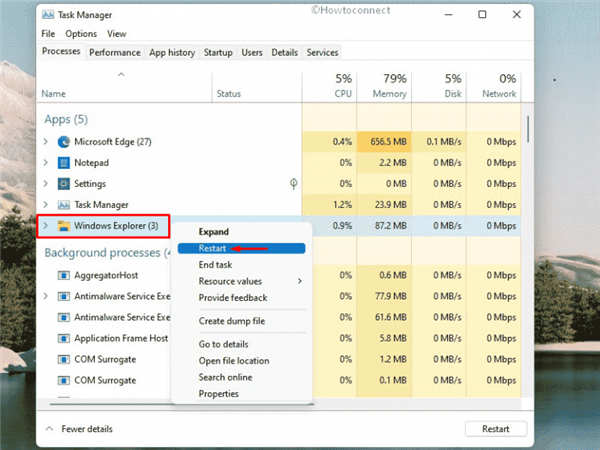Click the Restart button at the bottom right

pyautogui.click(x=496, y=429)
